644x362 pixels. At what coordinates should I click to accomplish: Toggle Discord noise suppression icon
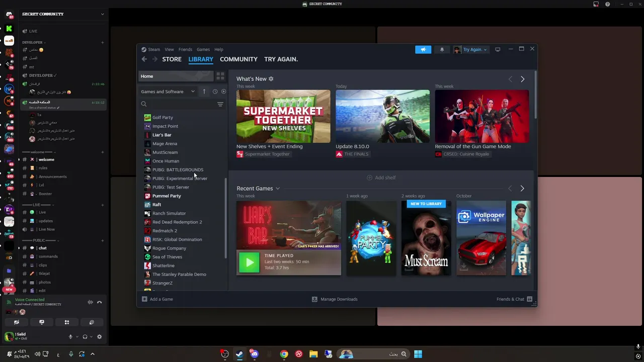(90, 302)
